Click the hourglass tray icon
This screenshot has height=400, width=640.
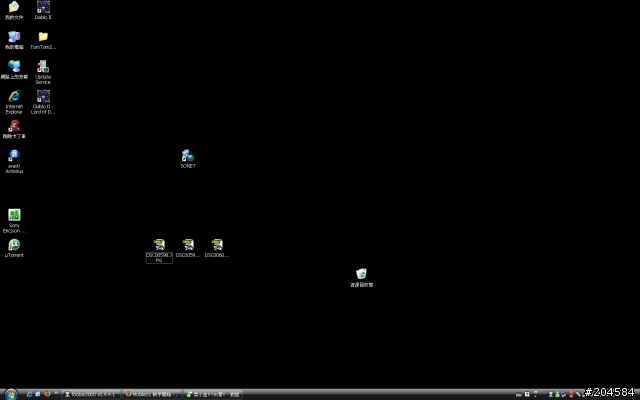[551, 394]
